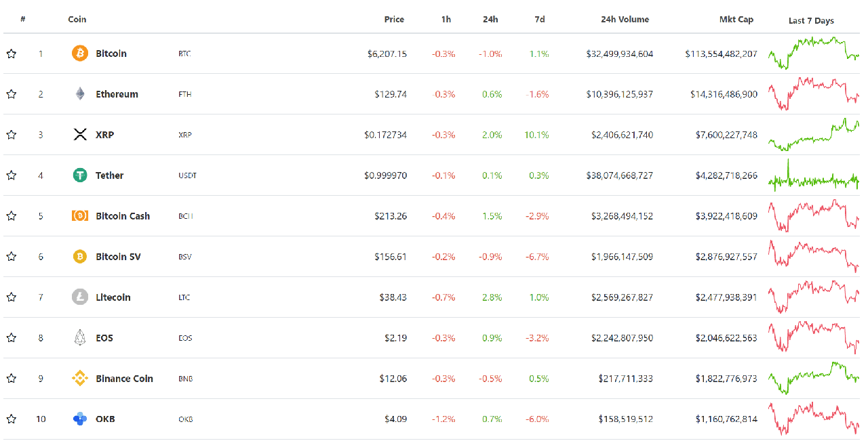Sort by the 7d change header
868x441 pixels.
click(540, 19)
